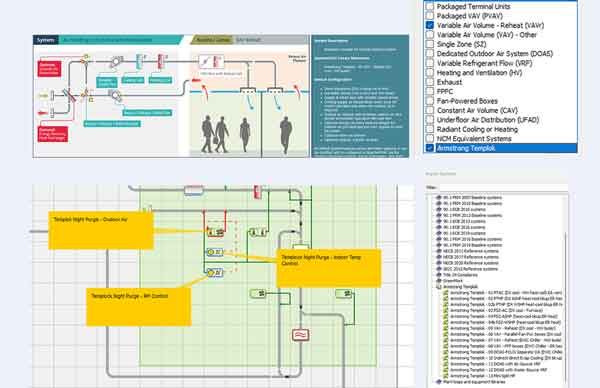Select Armstrong Templok 10 Indirect-direct Evap Cooling
This screenshot has width=600, height=388.
505,358
